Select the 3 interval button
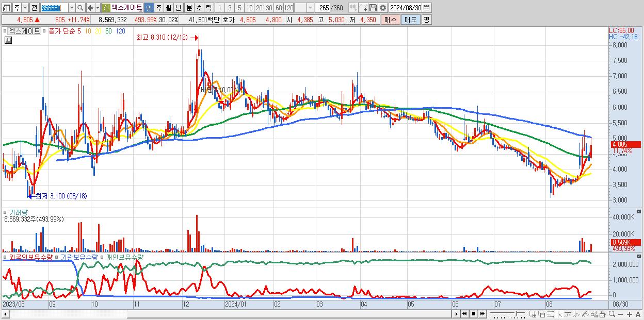The image size is (644, 320). pos(230,8)
